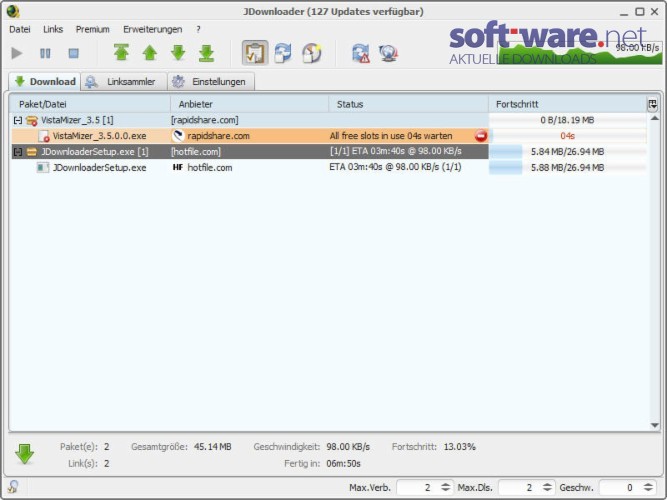Click the large green download arrow icon
This screenshot has height=500, width=667.
(x=24, y=454)
